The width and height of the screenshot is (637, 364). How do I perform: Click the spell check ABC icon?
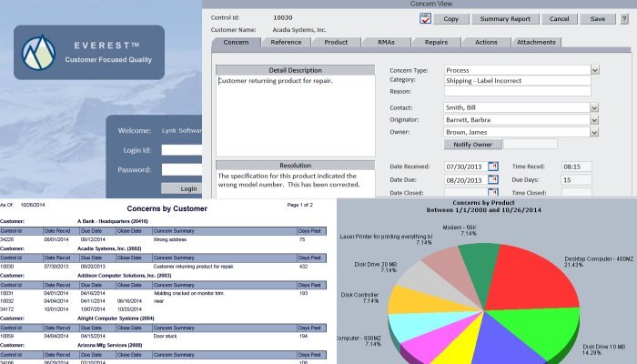click(x=425, y=18)
